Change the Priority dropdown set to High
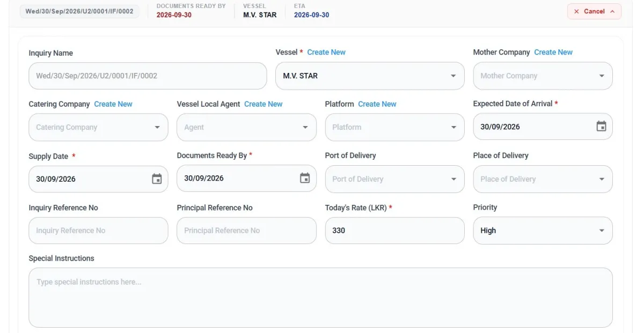Screen dimensions: 644x333 pyautogui.click(x=543, y=231)
